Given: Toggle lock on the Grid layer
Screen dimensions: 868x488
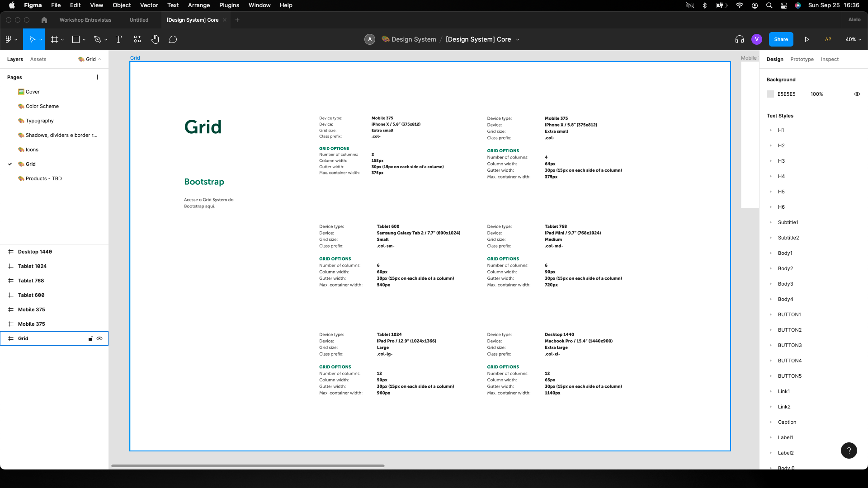Looking at the screenshot, I should tap(90, 338).
